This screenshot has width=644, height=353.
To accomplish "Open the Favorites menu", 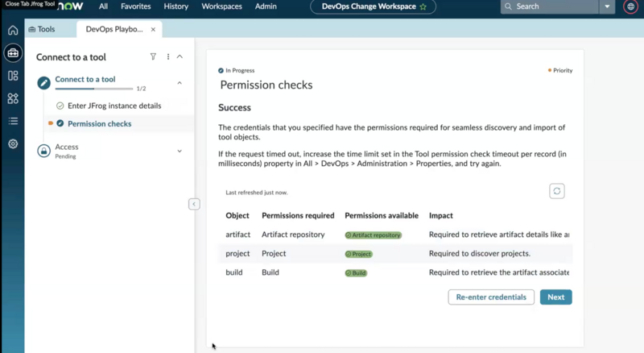I will pyautogui.click(x=135, y=6).
